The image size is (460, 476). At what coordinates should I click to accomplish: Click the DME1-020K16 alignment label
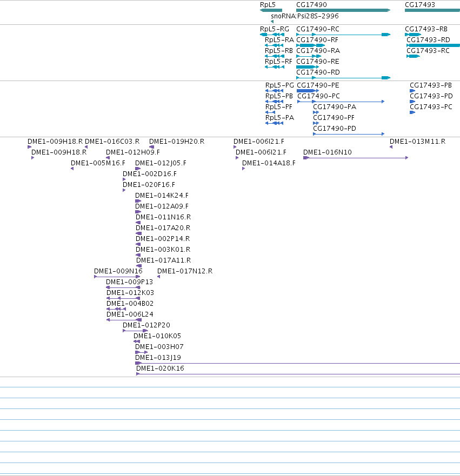point(160,368)
